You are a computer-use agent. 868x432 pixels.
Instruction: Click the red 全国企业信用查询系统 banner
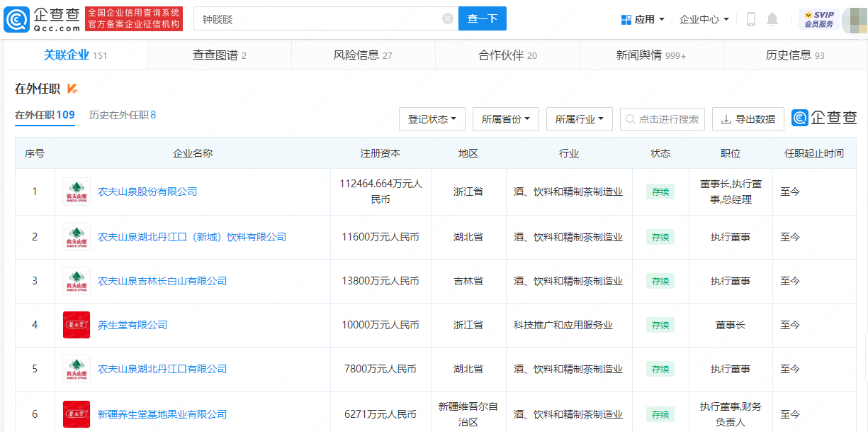pyautogui.click(x=134, y=19)
